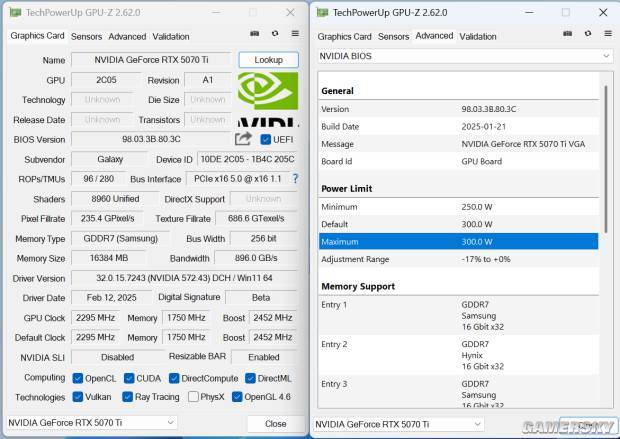Click the BIOS Version field 98.03.3B.80.3C
The width and height of the screenshot is (620, 439).
(151, 139)
